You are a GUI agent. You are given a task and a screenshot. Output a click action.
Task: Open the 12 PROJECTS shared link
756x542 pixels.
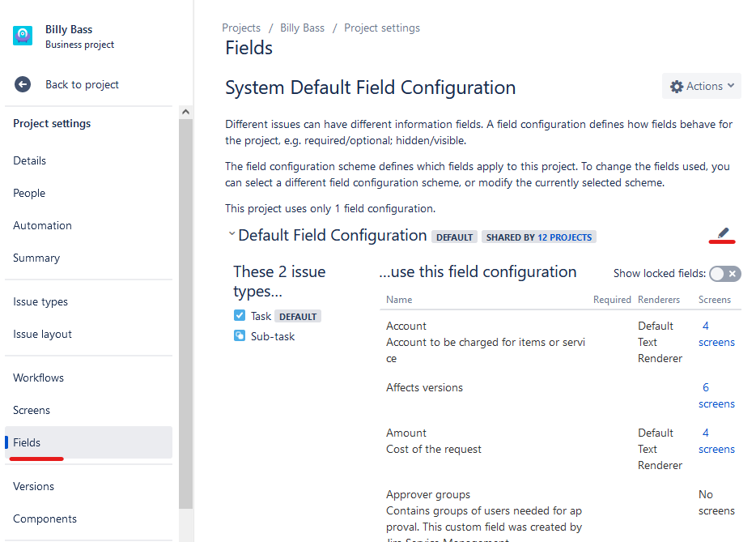coord(564,237)
